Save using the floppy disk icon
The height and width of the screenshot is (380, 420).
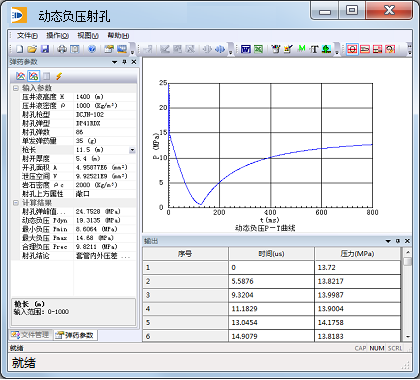coord(45,49)
